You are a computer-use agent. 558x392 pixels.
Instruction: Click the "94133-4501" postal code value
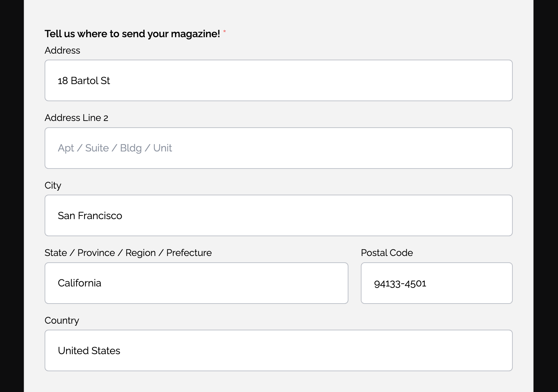400,284
